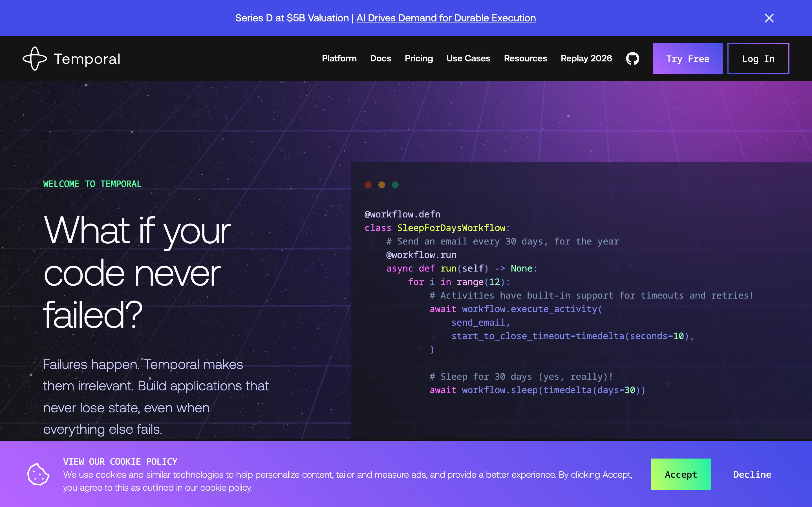The width and height of the screenshot is (812, 507).
Task: Click the yellow dot on code window
Action: click(x=381, y=185)
